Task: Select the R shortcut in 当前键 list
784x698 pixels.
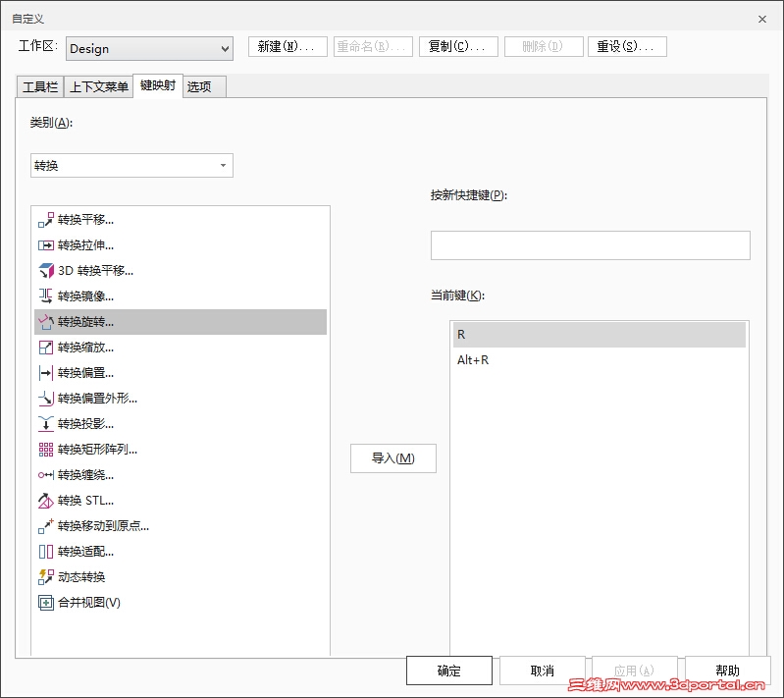Action: (x=599, y=334)
